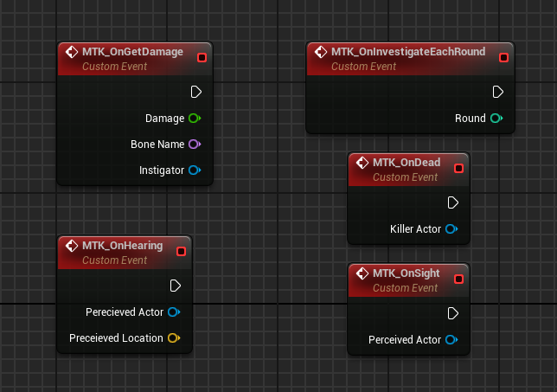The image size is (557, 392).
Task: Click the Killer Actor output pin
Action: pyautogui.click(x=451, y=229)
